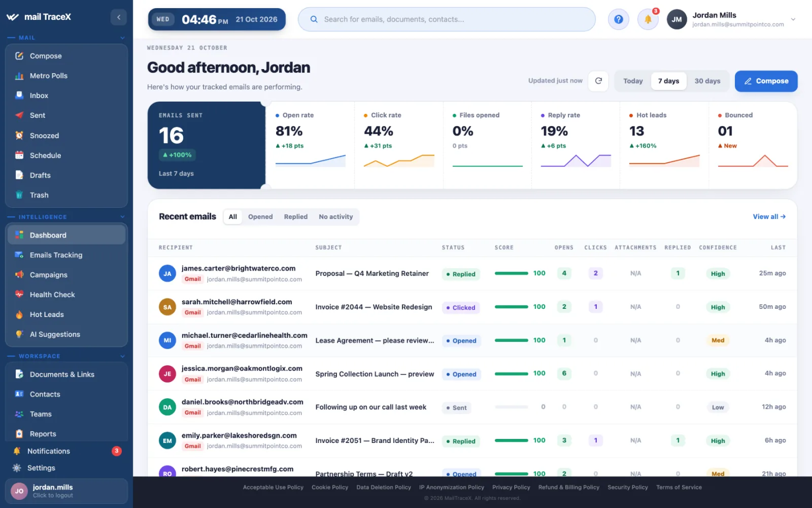Open Emails Tracking page
Viewport: 812px width, 508px height.
pyautogui.click(x=66, y=255)
